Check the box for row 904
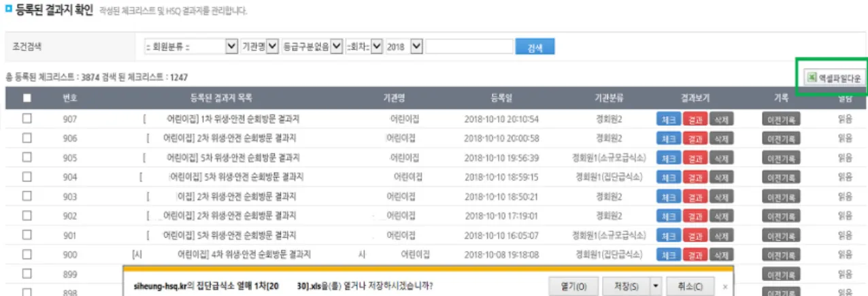Viewport: 868px width, 296px height. click(x=27, y=177)
